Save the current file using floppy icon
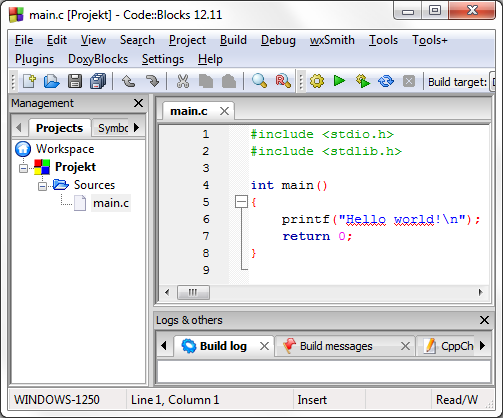503x418 pixels. click(75, 81)
